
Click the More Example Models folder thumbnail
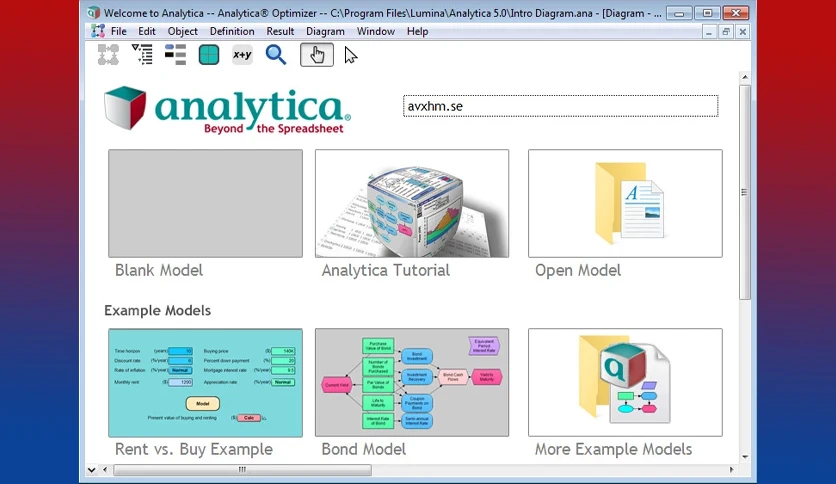point(625,382)
